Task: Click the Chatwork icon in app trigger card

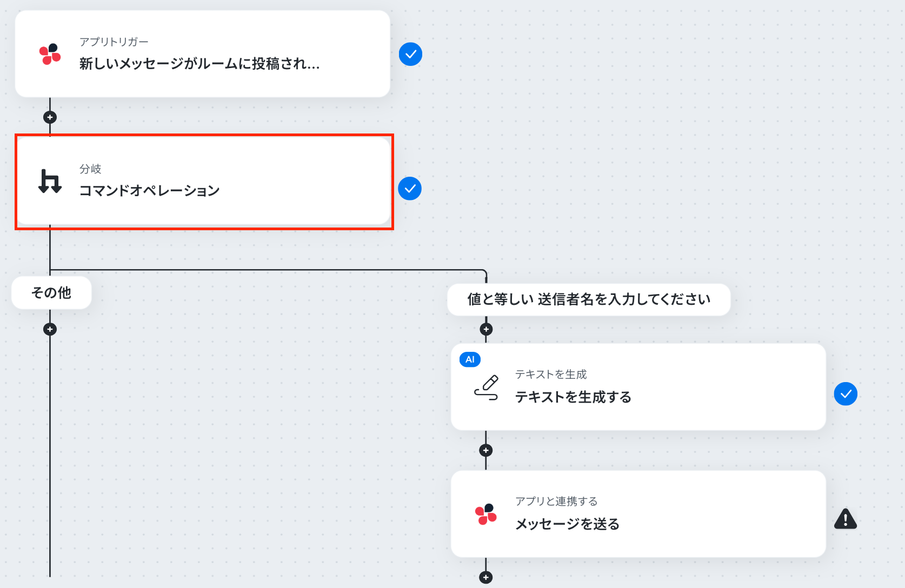Action: [50, 54]
